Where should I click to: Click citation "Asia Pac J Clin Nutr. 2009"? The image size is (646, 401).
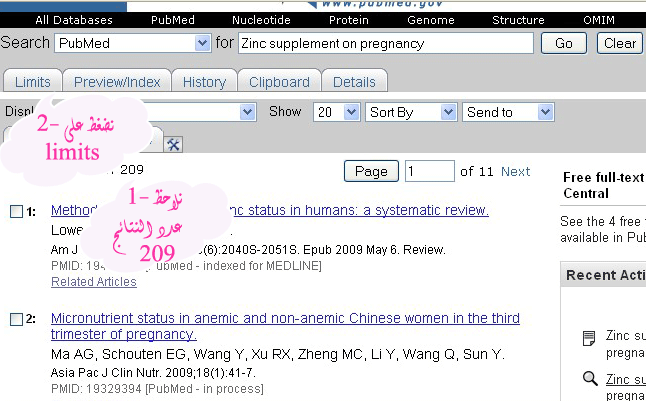pyautogui.click(x=153, y=373)
